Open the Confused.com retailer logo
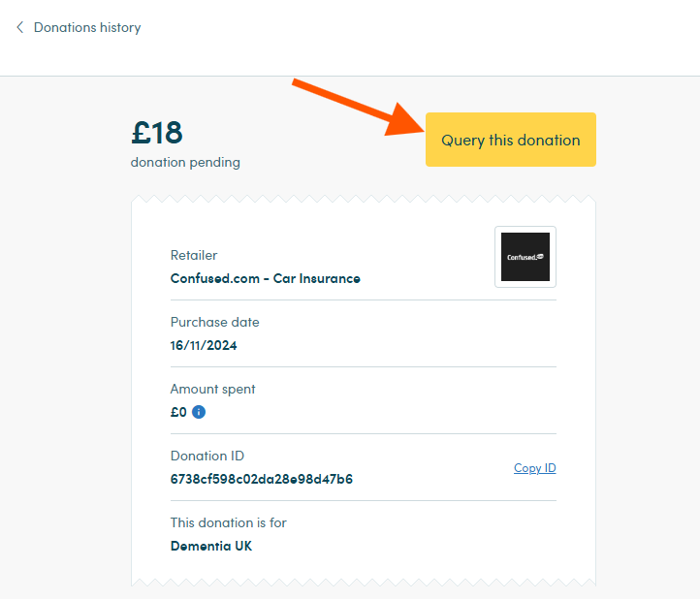 [x=525, y=257]
